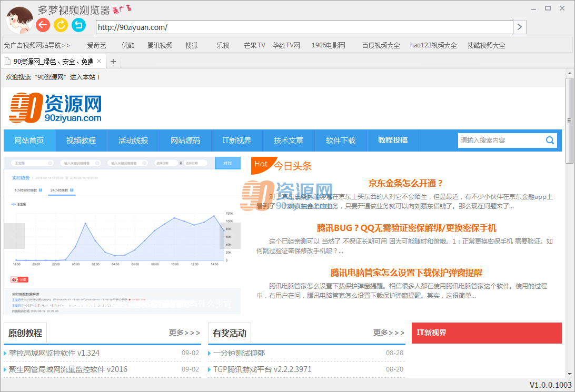
Task: Open the 活动线报 menu item
Action: [133, 140]
